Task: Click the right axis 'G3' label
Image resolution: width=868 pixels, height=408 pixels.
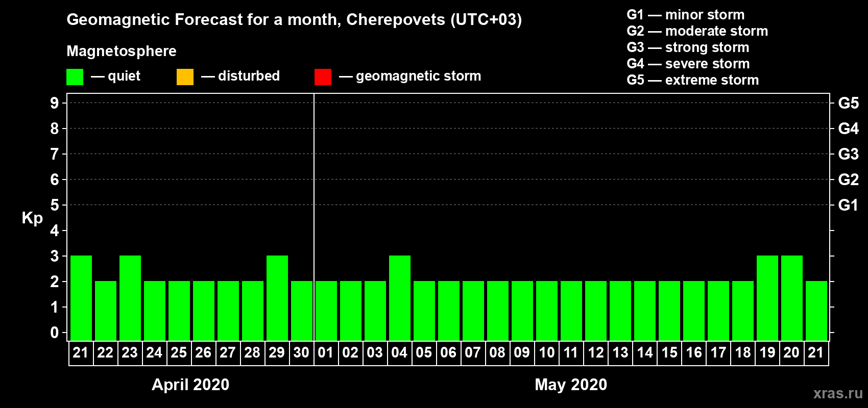Action: pos(848,154)
